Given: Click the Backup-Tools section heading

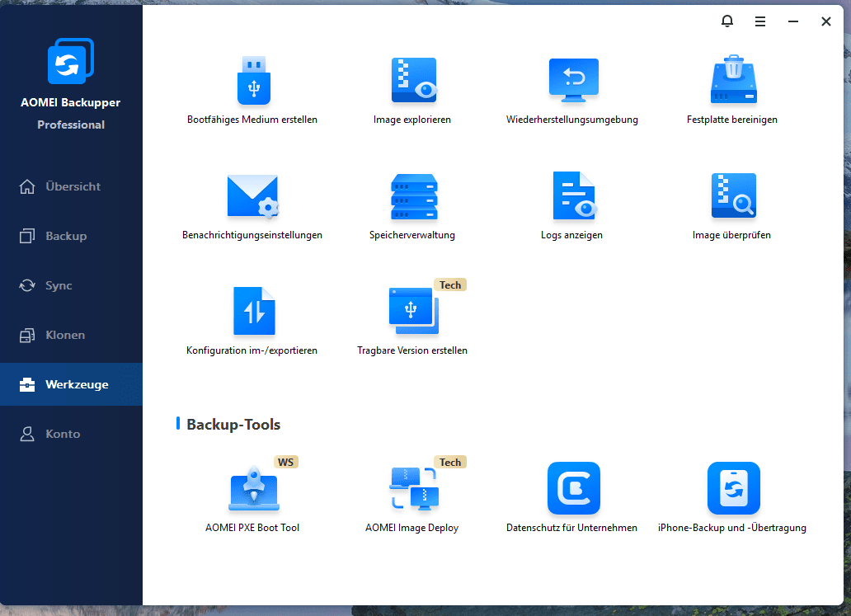Looking at the screenshot, I should coord(233,425).
